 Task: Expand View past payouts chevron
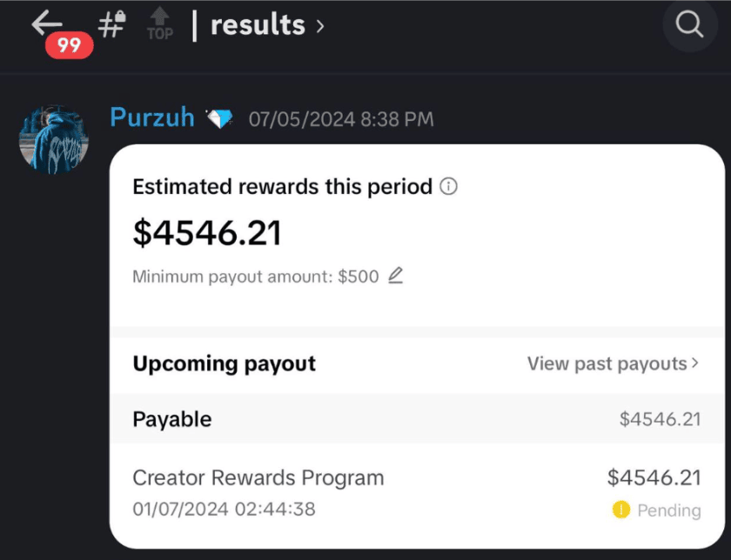click(695, 363)
